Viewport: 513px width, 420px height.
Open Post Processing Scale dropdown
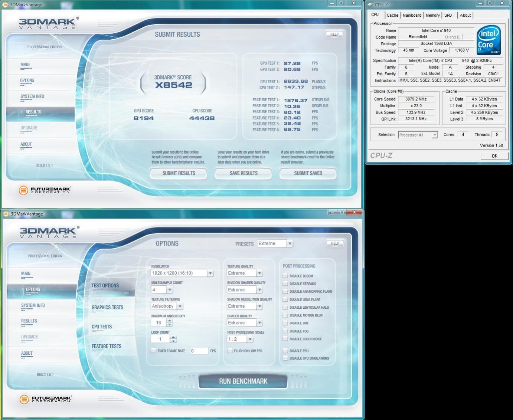[x=240, y=339]
